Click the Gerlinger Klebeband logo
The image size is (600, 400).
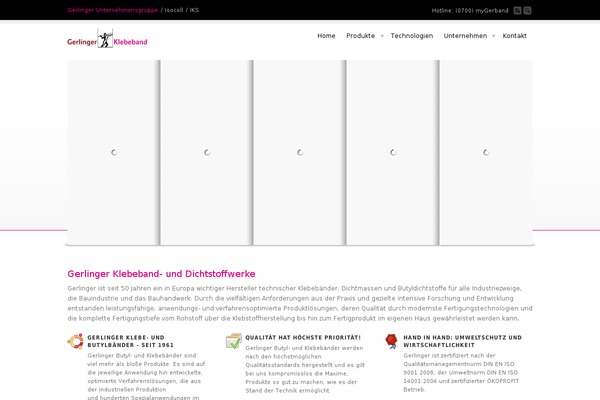tap(107, 38)
